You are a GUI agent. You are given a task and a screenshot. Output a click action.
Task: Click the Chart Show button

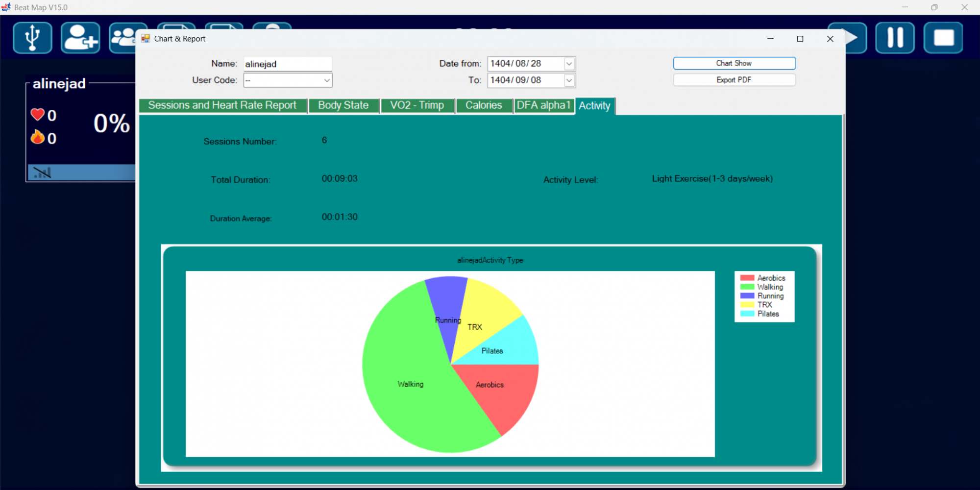tap(734, 63)
